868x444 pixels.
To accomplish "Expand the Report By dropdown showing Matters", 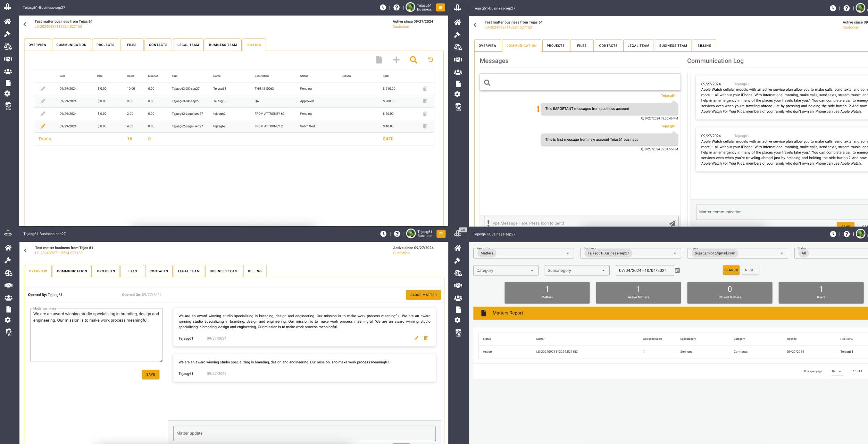I will (523, 253).
